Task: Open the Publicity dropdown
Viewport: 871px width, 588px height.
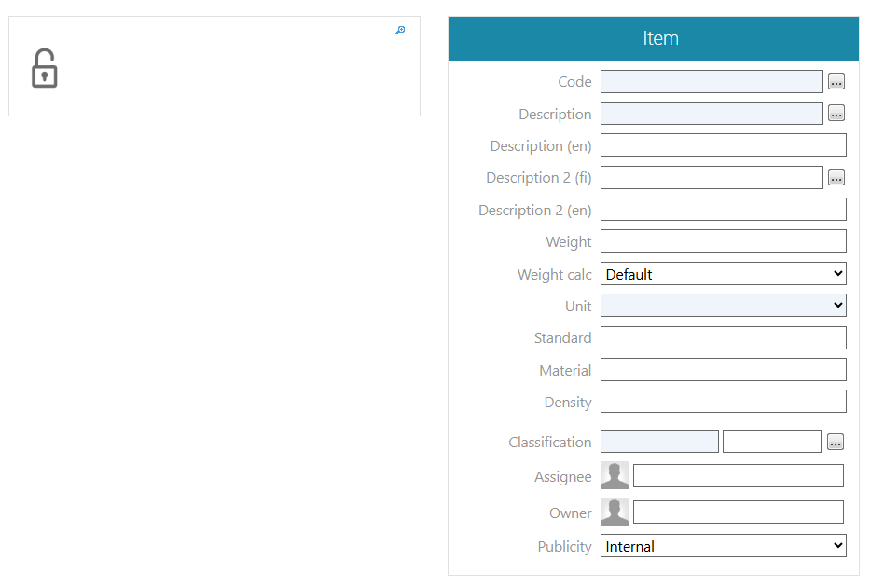Action: [x=723, y=546]
